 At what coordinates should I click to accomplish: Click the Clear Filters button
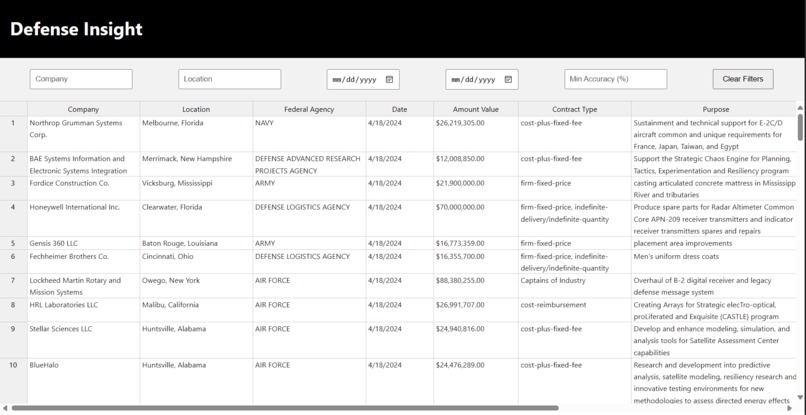(743, 79)
